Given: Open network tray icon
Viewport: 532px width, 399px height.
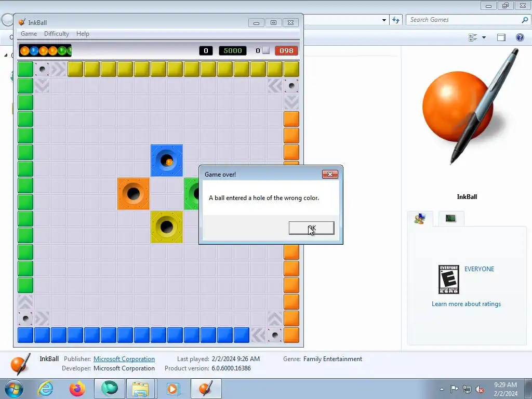Looking at the screenshot, I should [x=467, y=389].
